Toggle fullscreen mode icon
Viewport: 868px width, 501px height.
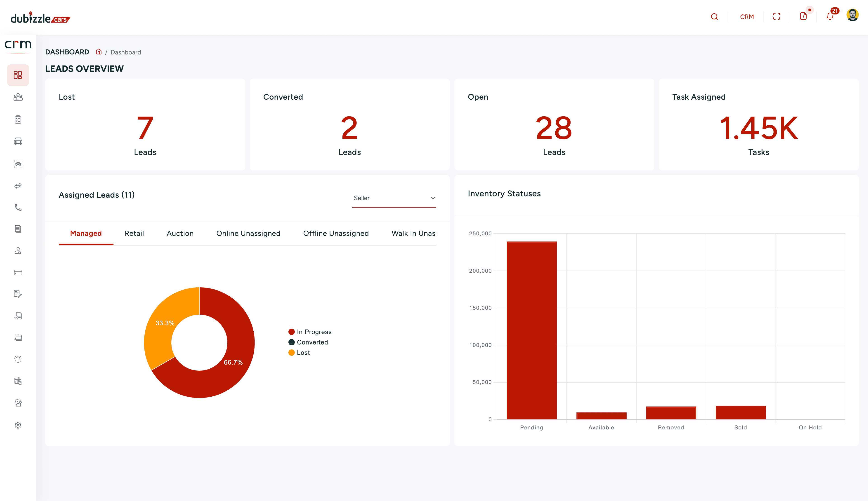pyautogui.click(x=776, y=16)
